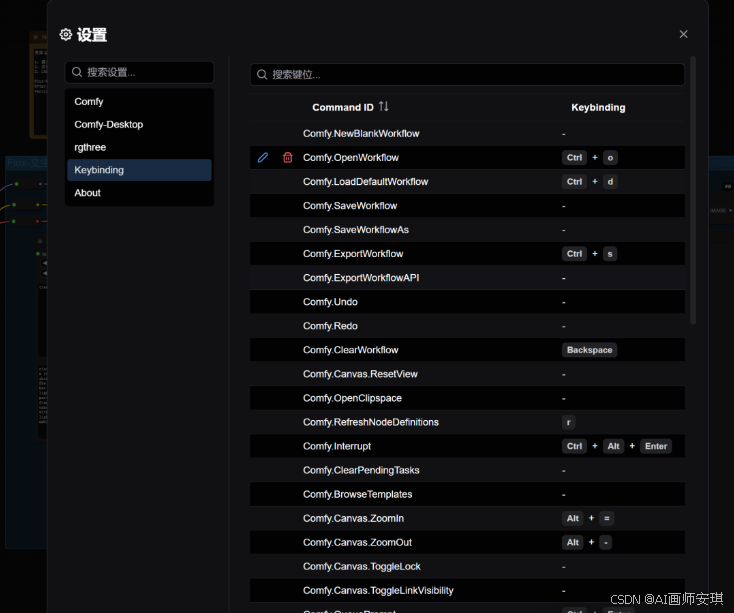Open the rgthree settings category

139,147
